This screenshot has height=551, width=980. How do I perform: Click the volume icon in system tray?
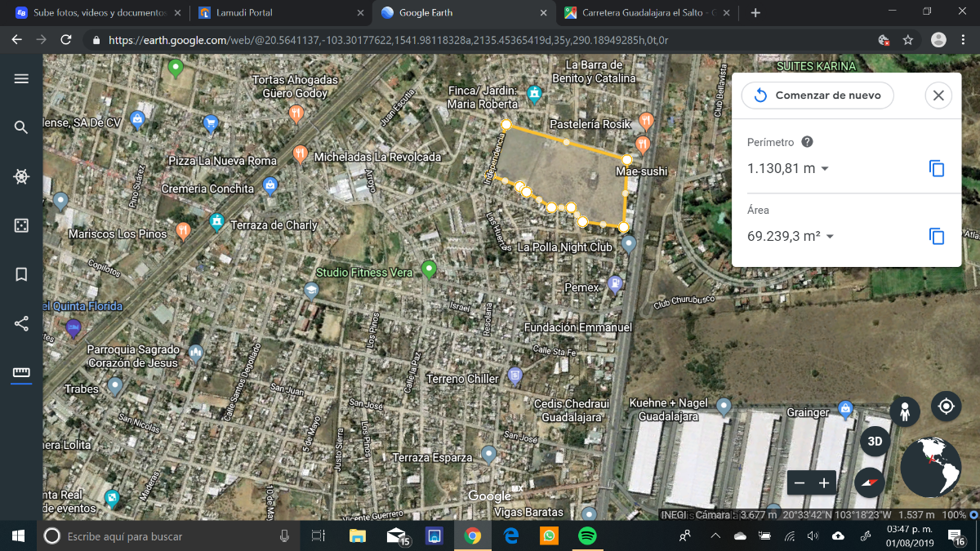point(813,535)
